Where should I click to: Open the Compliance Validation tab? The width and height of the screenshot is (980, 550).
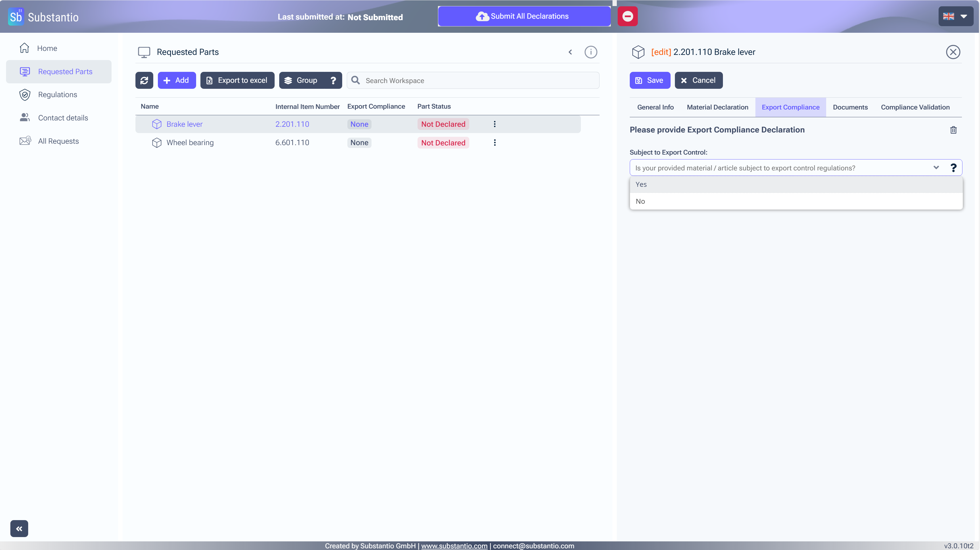coord(915,107)
